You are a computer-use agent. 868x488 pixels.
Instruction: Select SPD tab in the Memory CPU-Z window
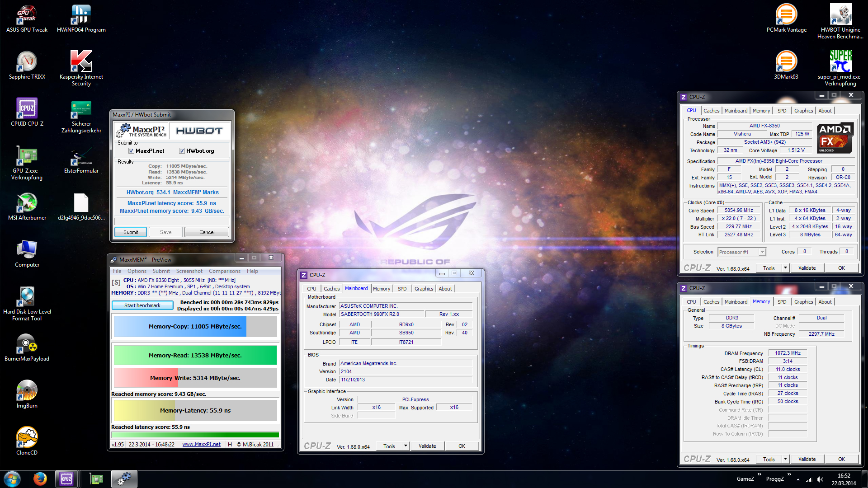[x=782, y=302]
